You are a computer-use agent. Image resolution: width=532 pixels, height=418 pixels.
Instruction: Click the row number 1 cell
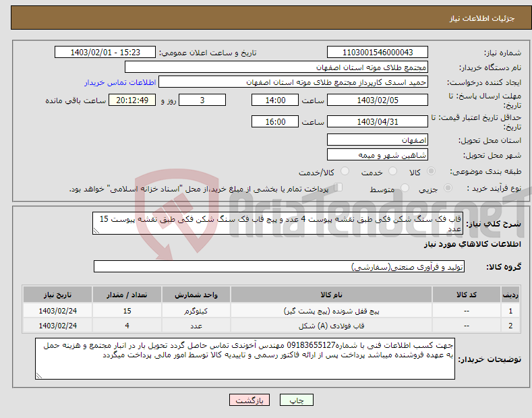(510, 311)
